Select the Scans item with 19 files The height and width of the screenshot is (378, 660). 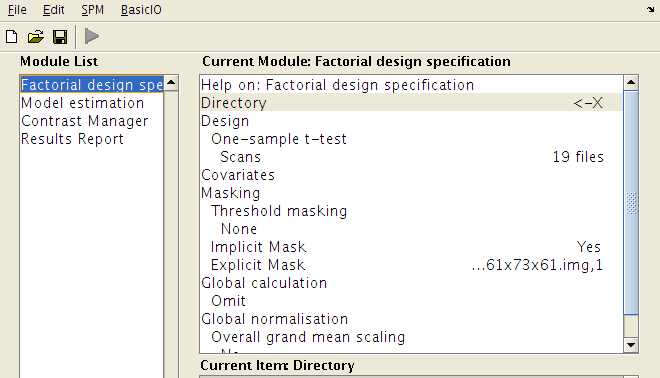pos(411,157)
